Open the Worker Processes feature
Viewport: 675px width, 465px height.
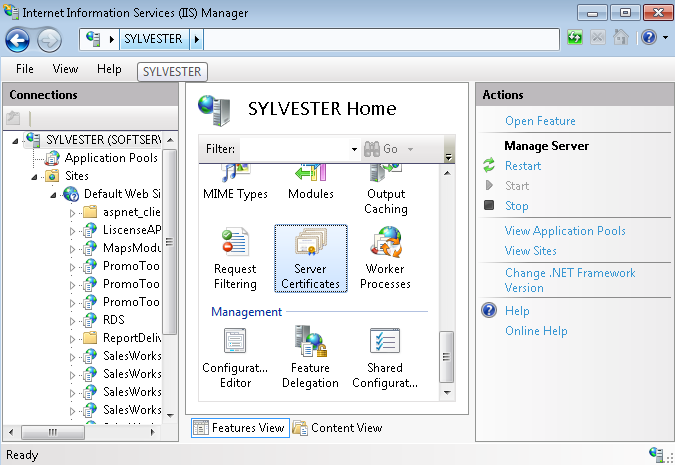click(385, 258)
